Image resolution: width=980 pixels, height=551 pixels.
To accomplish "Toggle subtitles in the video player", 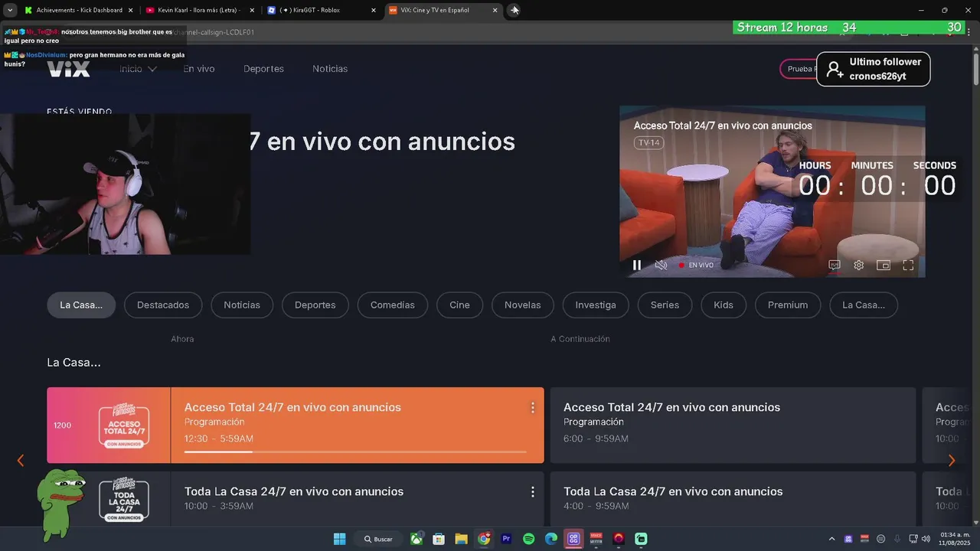I will (x=835, y=265).
